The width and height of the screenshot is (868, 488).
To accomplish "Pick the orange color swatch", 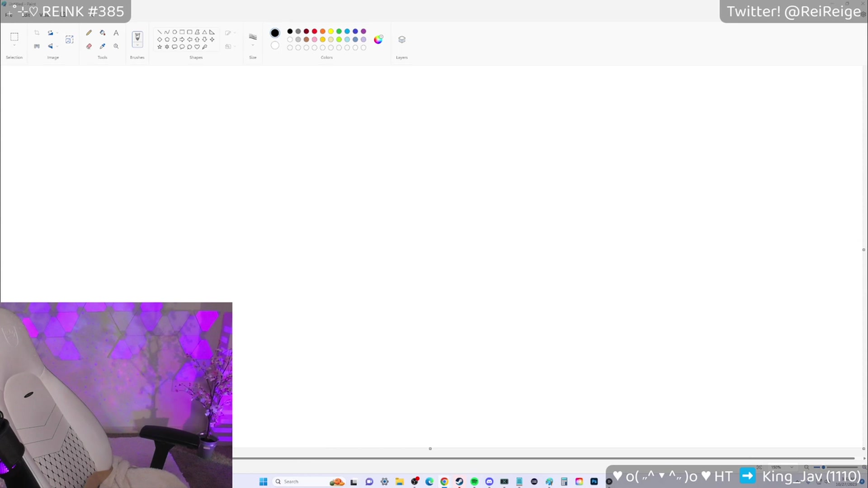I will pos(323,31).
